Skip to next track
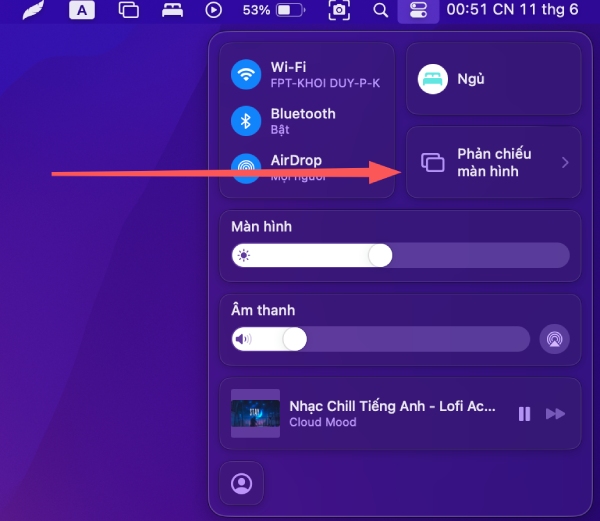Image resolution: width=600 pixels, height=521 pixels. click(x=555, y=414)
